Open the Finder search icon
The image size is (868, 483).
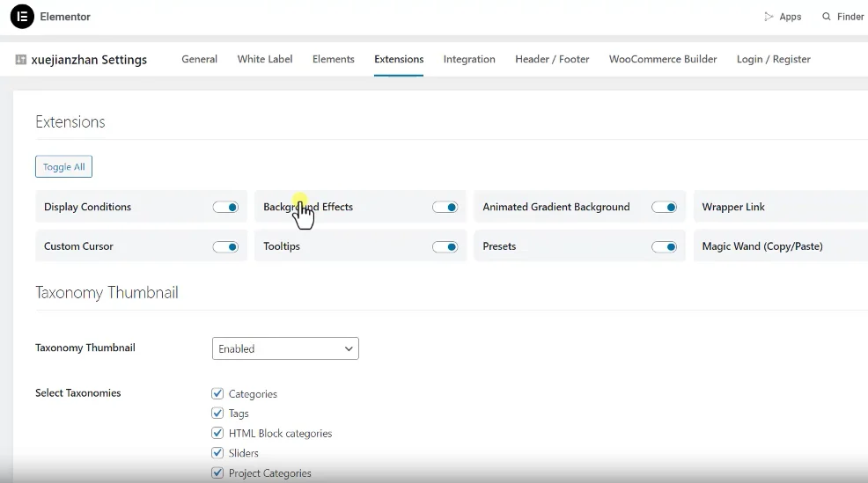tap(827, 17)
